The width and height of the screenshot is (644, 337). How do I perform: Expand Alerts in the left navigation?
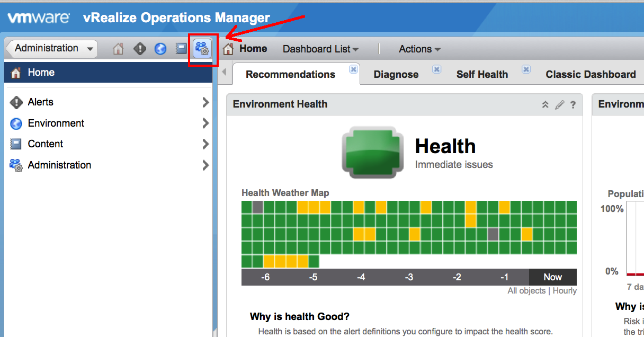(205, 102)
